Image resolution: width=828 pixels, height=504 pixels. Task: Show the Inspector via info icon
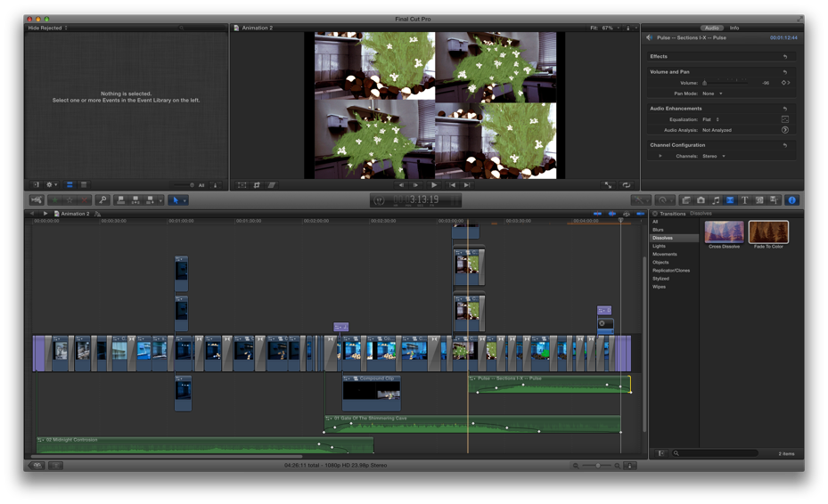pyautogui.click(x=791, y=200)
